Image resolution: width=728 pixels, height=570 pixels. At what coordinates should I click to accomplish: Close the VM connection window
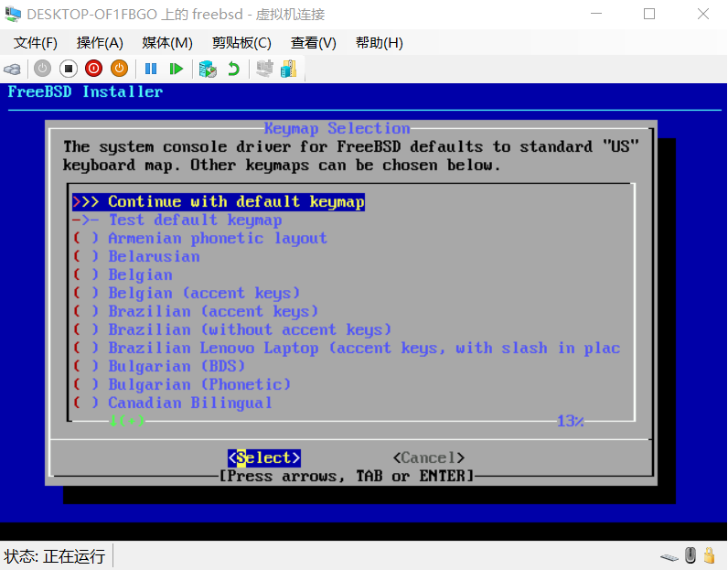703,14
